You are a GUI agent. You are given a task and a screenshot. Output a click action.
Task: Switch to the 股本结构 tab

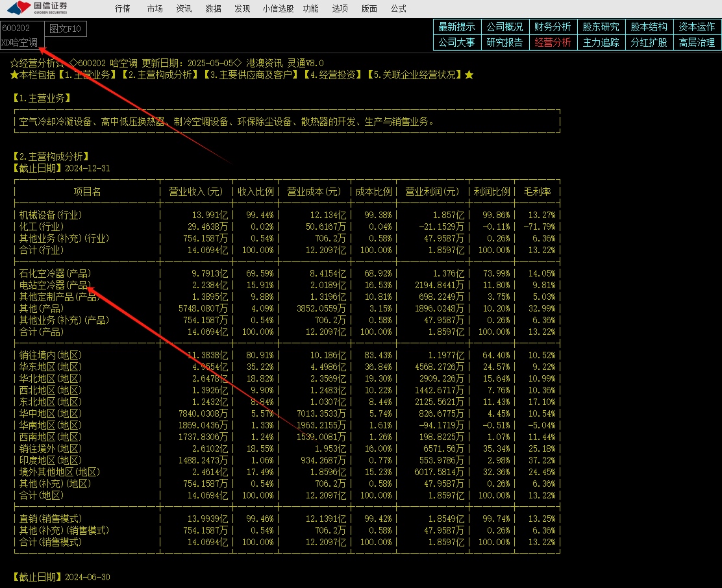click(x=649, y=27)
